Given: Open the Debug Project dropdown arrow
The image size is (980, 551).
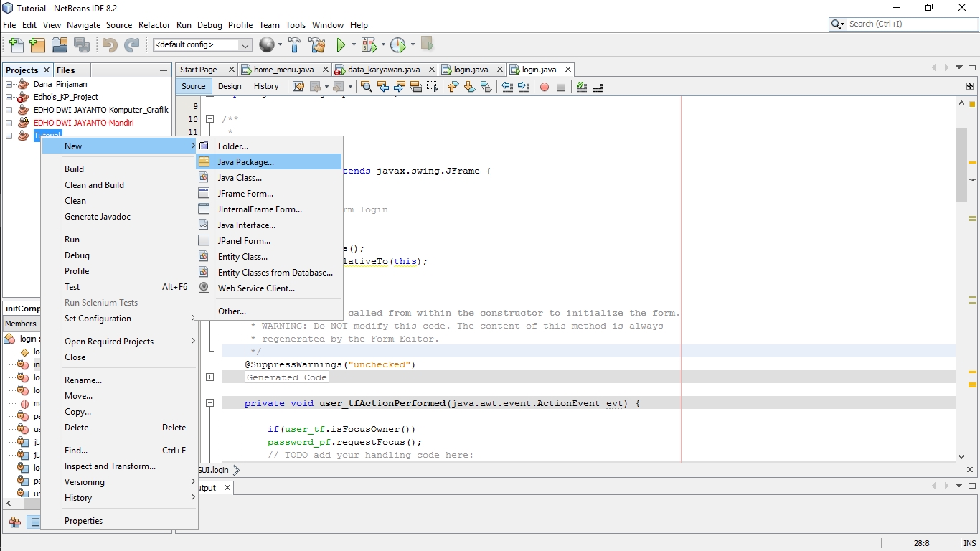Looking at the screenshot, I should click(x=382, y=44).
